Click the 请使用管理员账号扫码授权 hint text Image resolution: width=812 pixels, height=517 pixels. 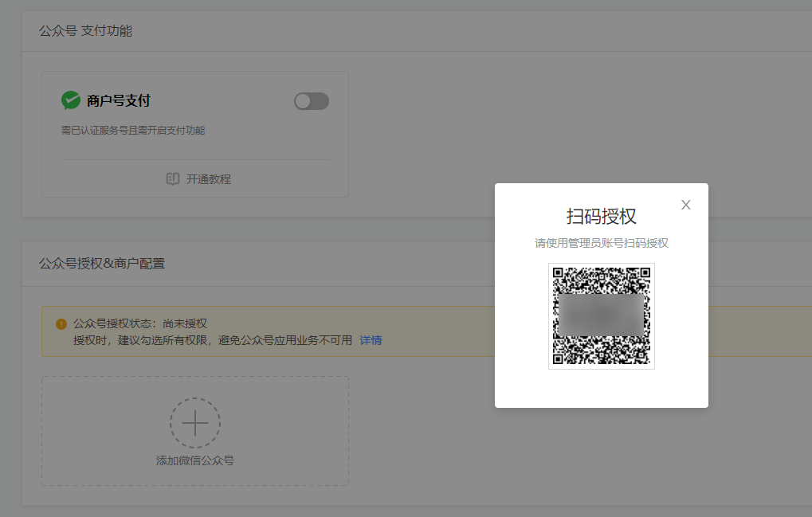(602, 243)
